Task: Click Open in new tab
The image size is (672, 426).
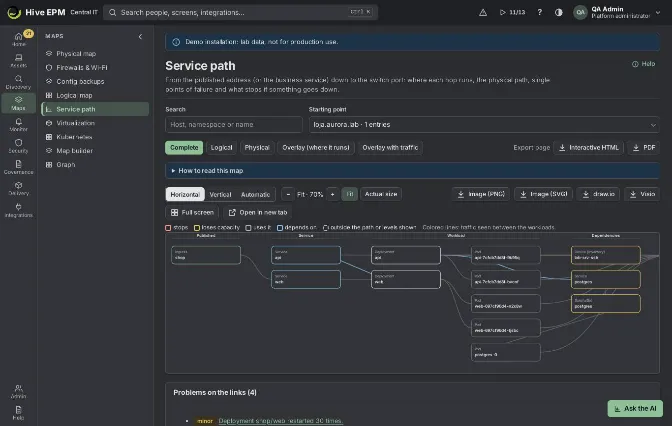Action: point(258,213)
